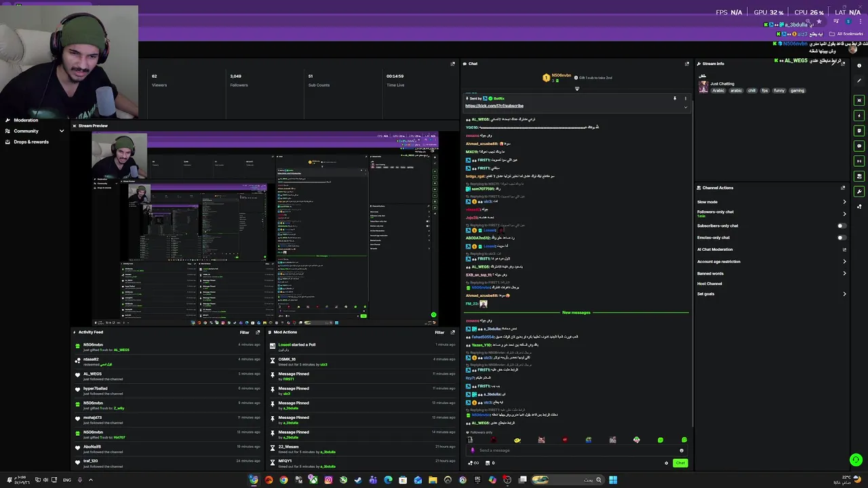Image resolution: width=868 pixels, height=488 pixels.
Task: Collapse the gift sub leaderboard banner
Action: 577,88
